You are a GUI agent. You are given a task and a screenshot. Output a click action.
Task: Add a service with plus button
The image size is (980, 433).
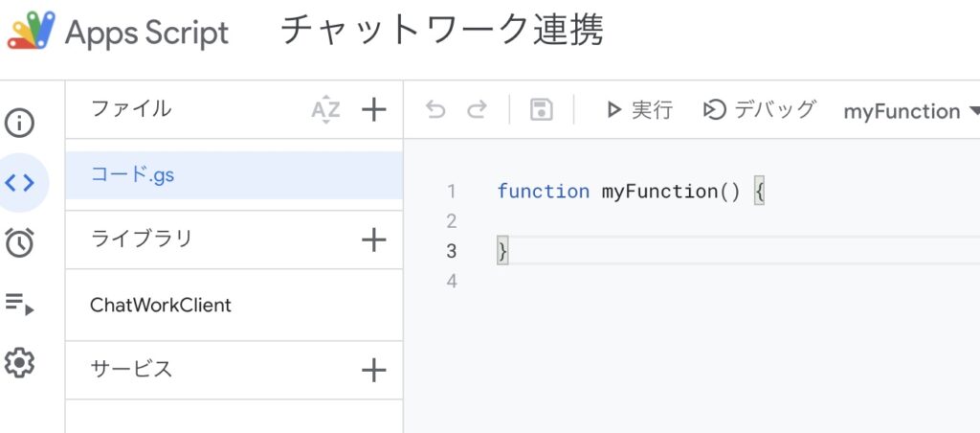point(373,370)
